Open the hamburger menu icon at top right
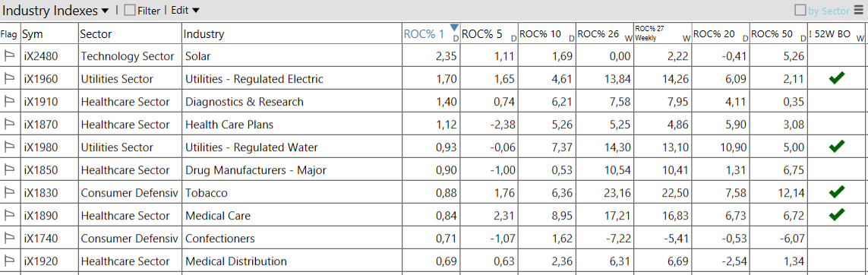The width and height of the screenshot is (868, 275). click(x=858, y=10)
